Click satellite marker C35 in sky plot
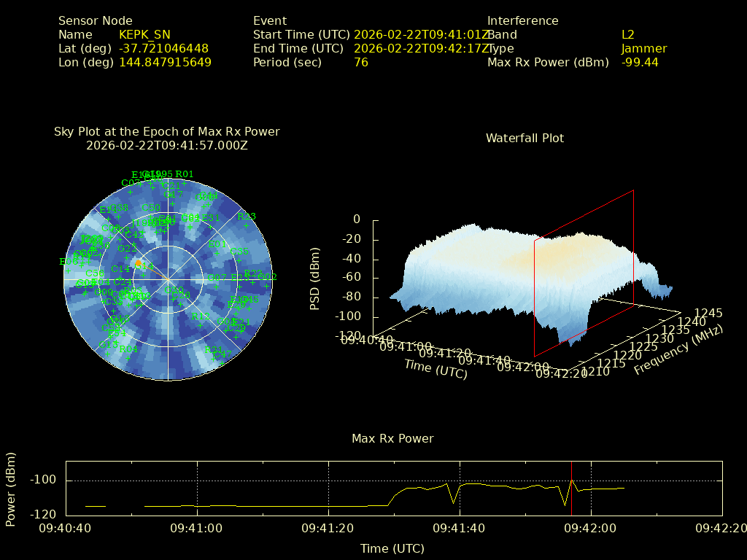The height and width of the screenshot is (560, 747). [x=239, y=252]
